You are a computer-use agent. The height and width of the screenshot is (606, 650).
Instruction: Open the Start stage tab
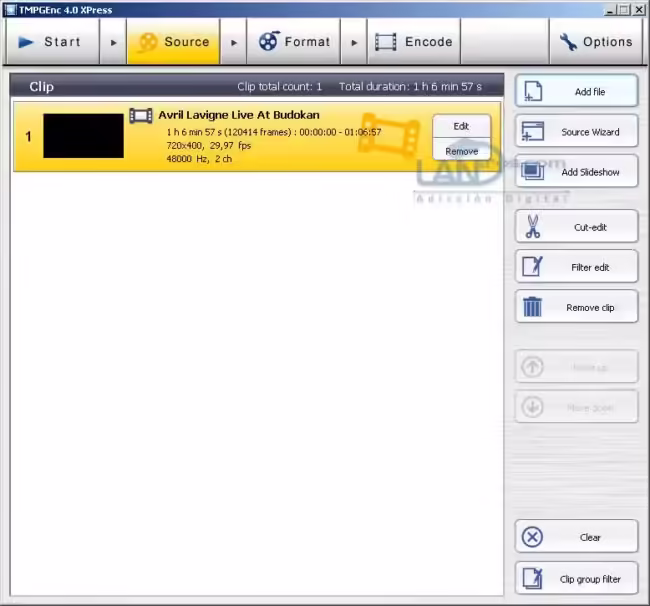(x=53, y=41)
